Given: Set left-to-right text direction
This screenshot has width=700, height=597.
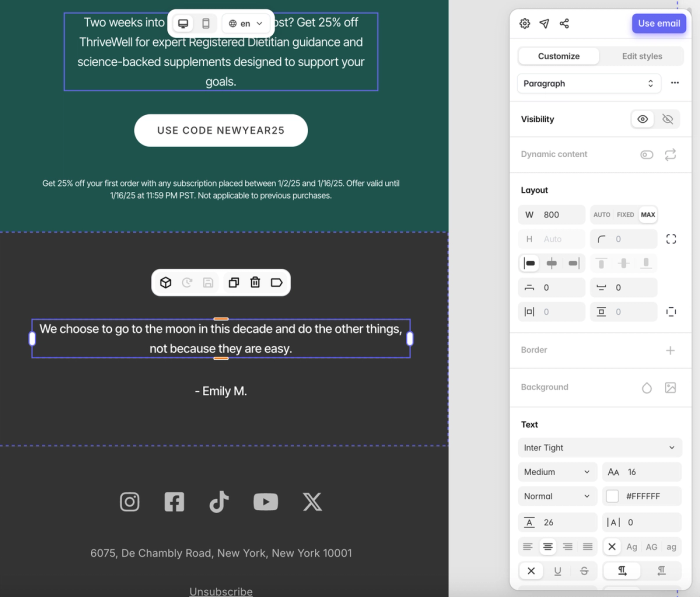Looking at the screenshot, I should (x=622, y=571).
